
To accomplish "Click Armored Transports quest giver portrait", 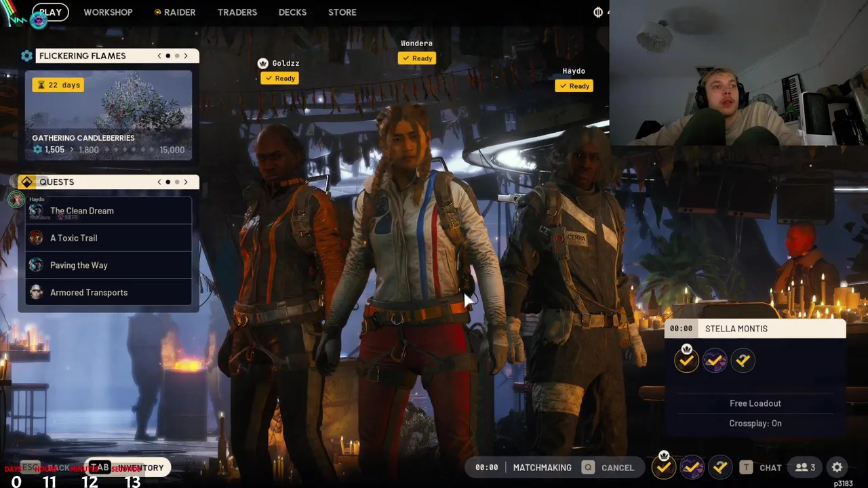I will click(x=36, y=292).
